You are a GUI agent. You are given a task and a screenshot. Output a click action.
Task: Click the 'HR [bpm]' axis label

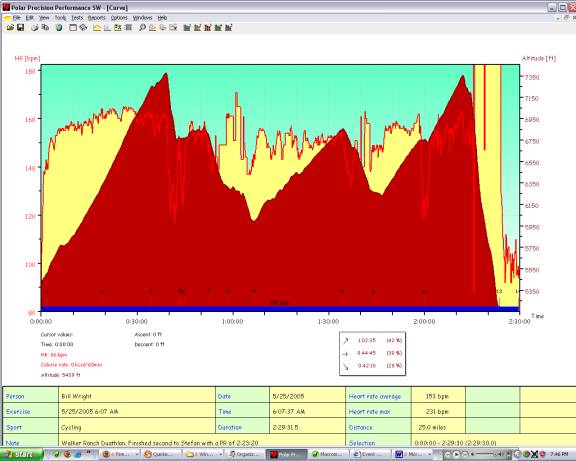(x=27, y=58)
